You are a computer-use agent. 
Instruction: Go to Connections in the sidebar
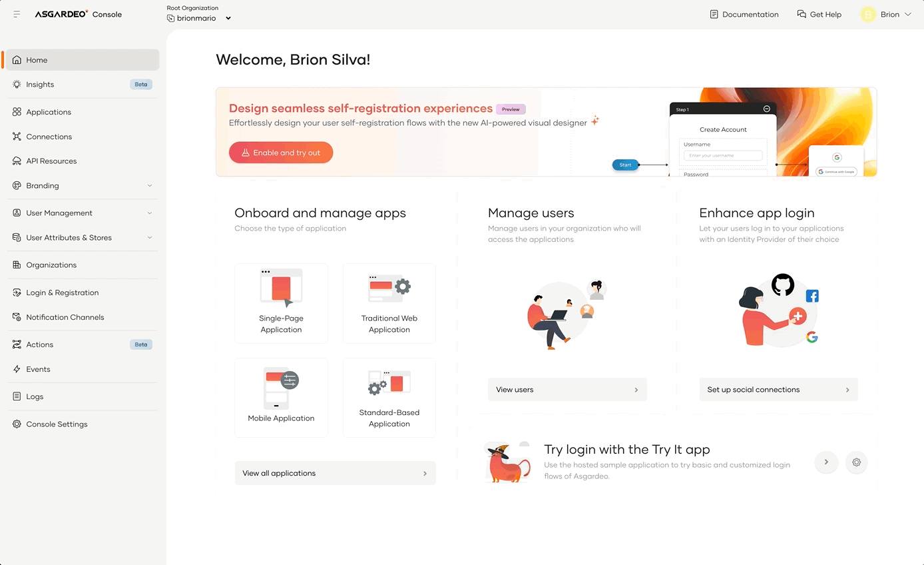[x=83, y=137]
